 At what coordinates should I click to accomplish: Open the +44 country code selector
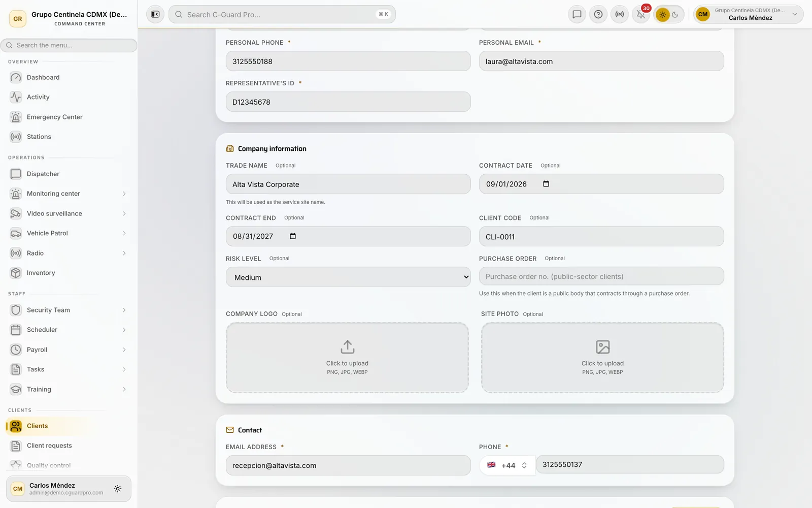(507, 465)
